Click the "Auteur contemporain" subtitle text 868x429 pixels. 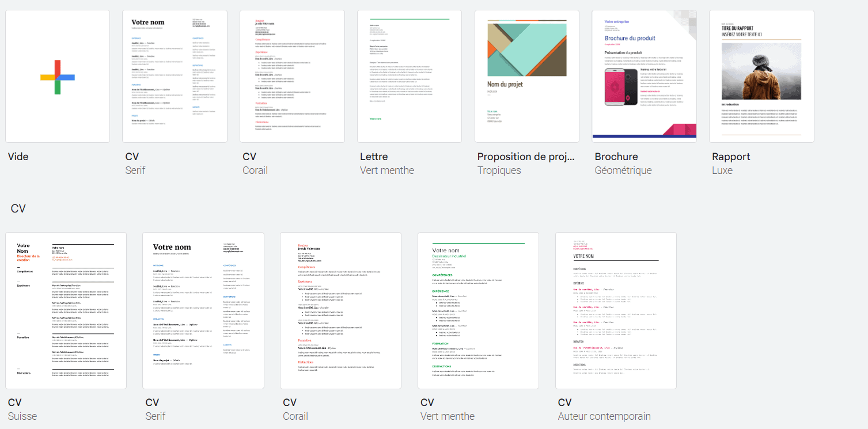(x=604, y=416)
